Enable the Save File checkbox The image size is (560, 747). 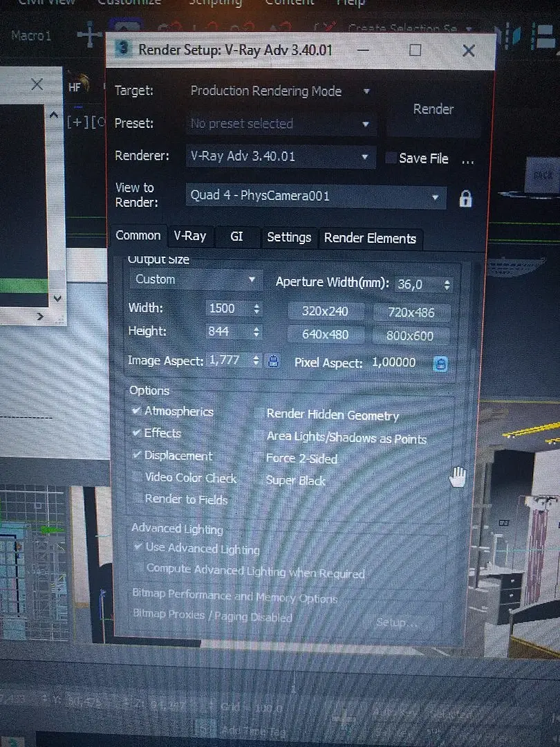coord(391,158)
